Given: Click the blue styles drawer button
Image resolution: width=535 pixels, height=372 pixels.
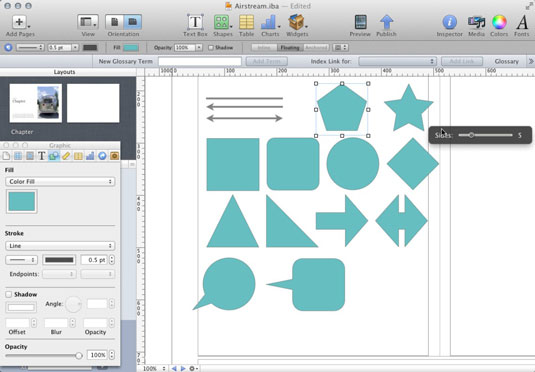Looking at the screenshot, I should tap(8, 47).
